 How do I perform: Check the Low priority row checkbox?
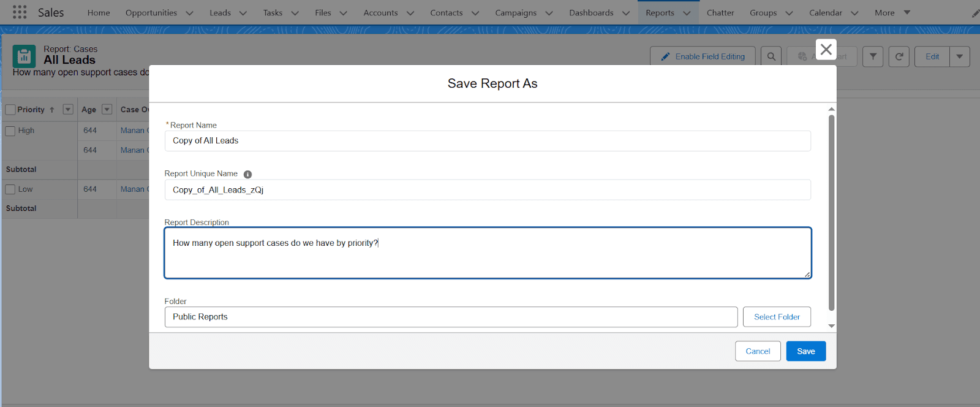pyautogui.click(x=10, y=189)
